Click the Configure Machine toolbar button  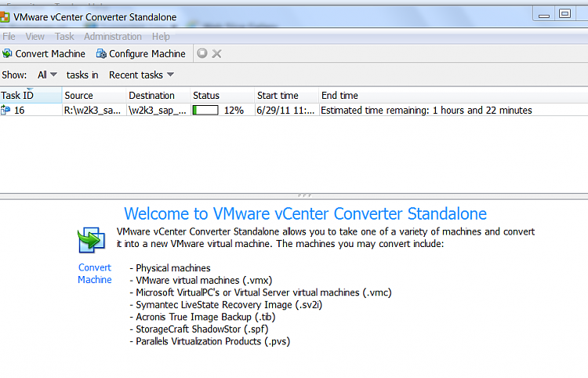click(x=140, y=53)
